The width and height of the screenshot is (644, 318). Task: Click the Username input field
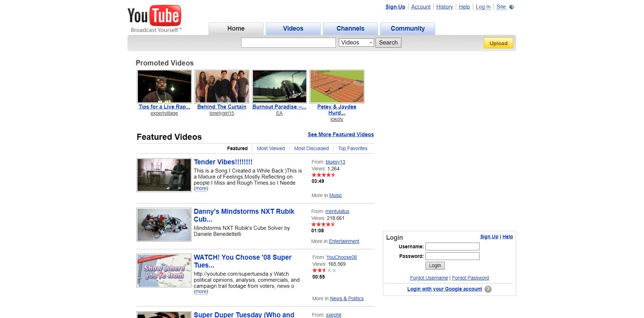click(x=452, y=247)
